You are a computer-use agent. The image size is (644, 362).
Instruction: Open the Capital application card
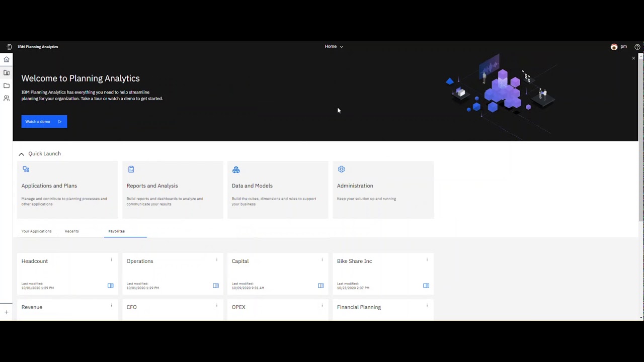pyautogui.click(x=278, y=274)
